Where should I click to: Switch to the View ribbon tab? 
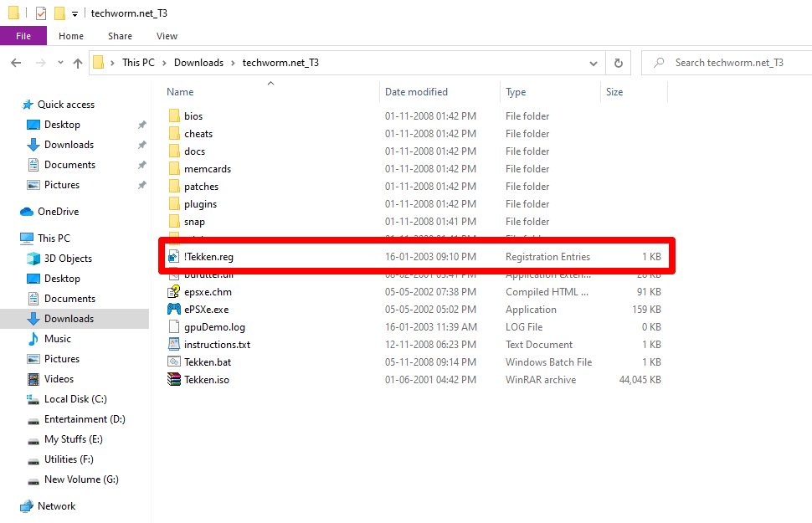coord(167,36)
